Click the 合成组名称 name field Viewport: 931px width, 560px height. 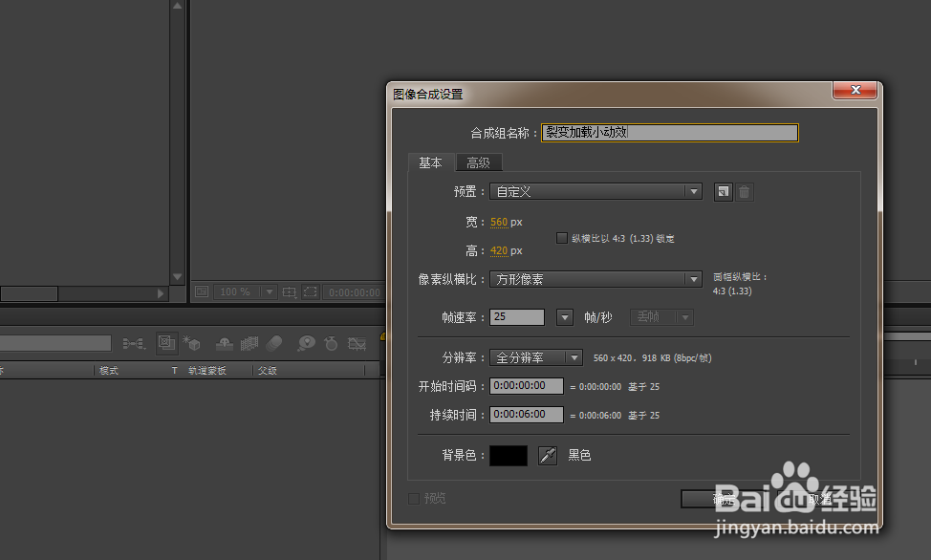(x=670, y=133)
